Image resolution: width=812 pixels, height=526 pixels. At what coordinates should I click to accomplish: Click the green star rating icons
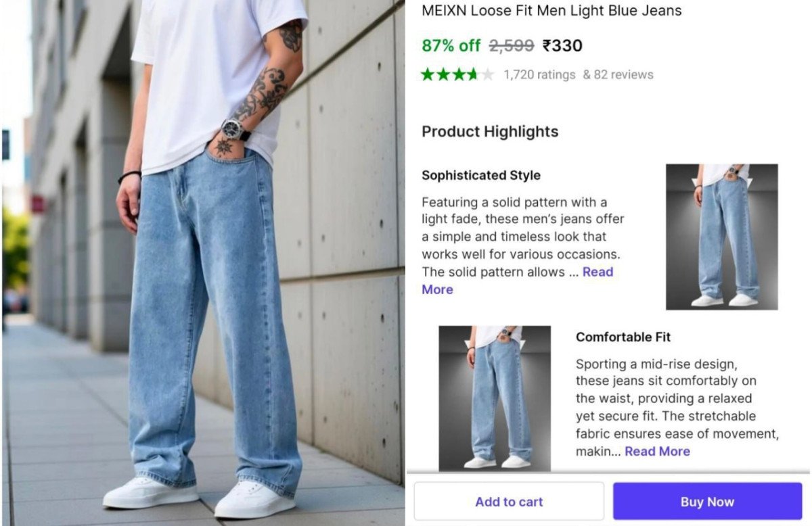[x=451, y=74]
